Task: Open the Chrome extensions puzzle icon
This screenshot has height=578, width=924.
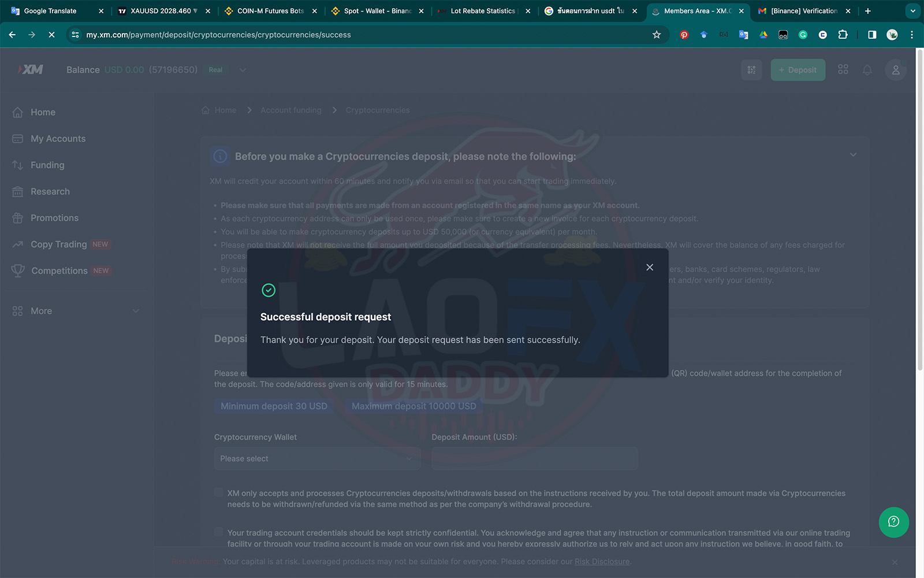Action: [843, 35]
